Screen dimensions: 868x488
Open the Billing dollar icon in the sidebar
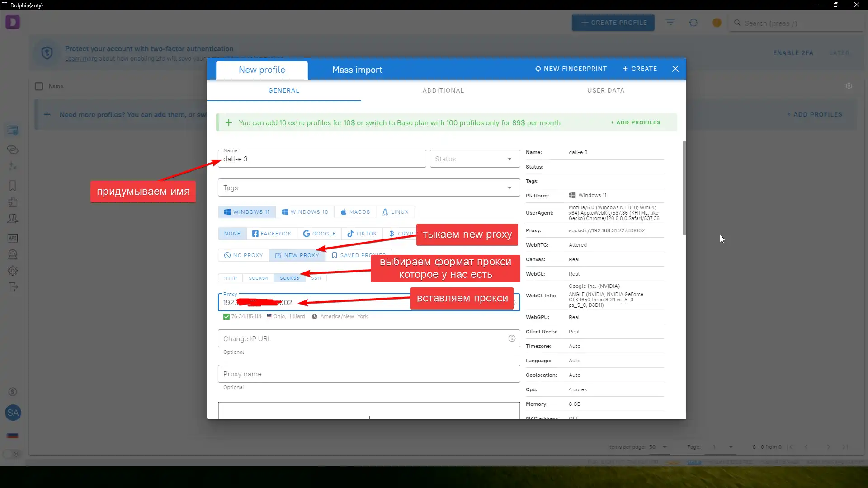(x=13, y=392)
